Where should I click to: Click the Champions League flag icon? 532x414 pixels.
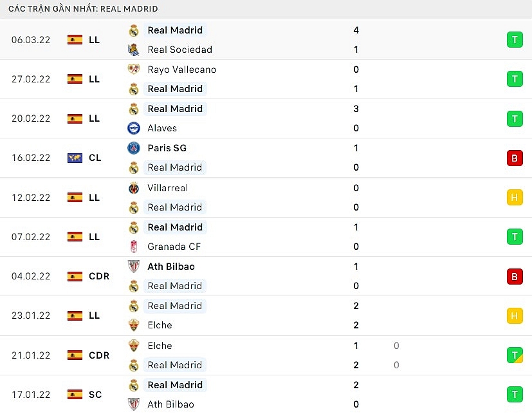[x=75, y=158]
